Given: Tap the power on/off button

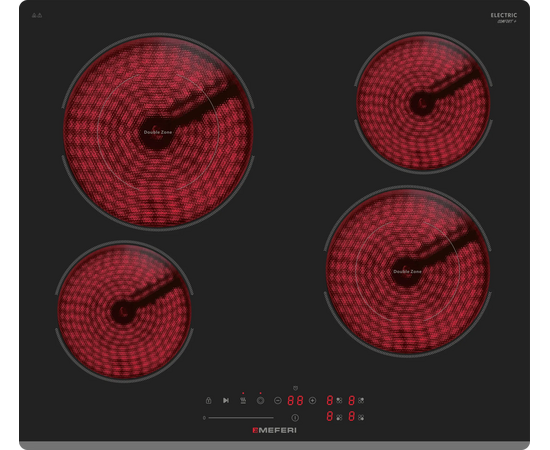Looking at the screenshot, I should pyautogui.click(x=295, y=418).
